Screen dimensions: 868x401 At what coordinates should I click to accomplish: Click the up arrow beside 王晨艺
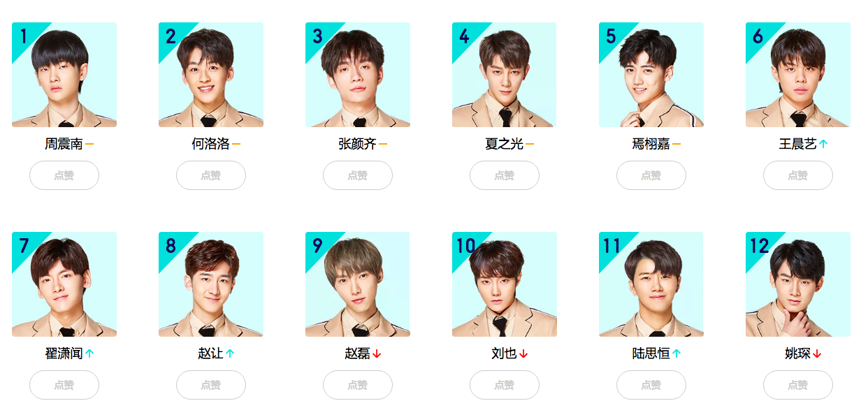tap(823, 145)
